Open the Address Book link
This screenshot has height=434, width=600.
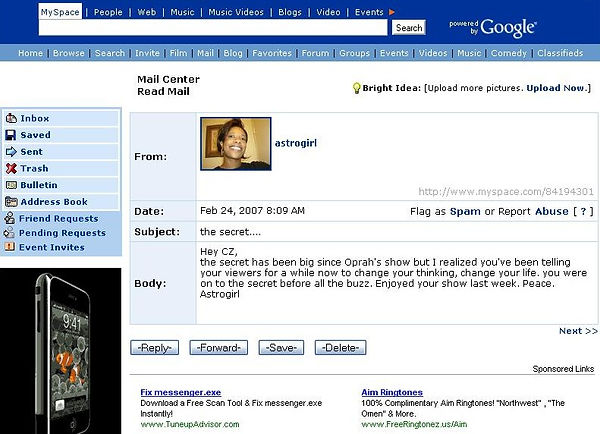pos(54,202)
